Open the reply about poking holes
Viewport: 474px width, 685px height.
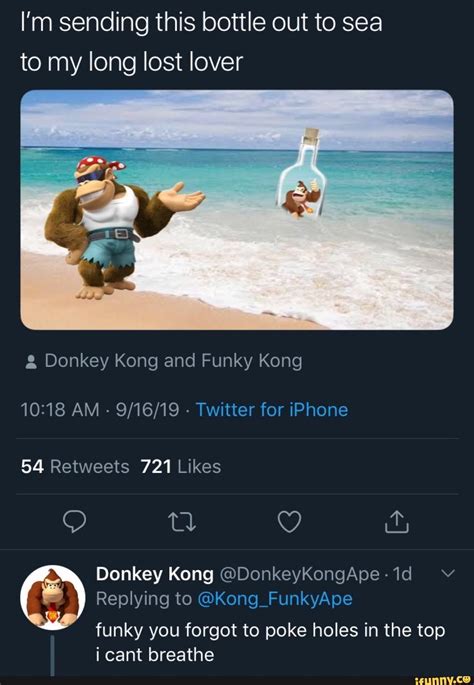pos(270,642)
